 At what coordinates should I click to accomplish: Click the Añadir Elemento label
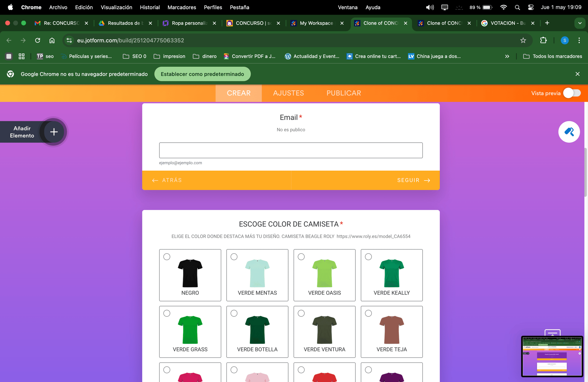(x=22, y=132)
